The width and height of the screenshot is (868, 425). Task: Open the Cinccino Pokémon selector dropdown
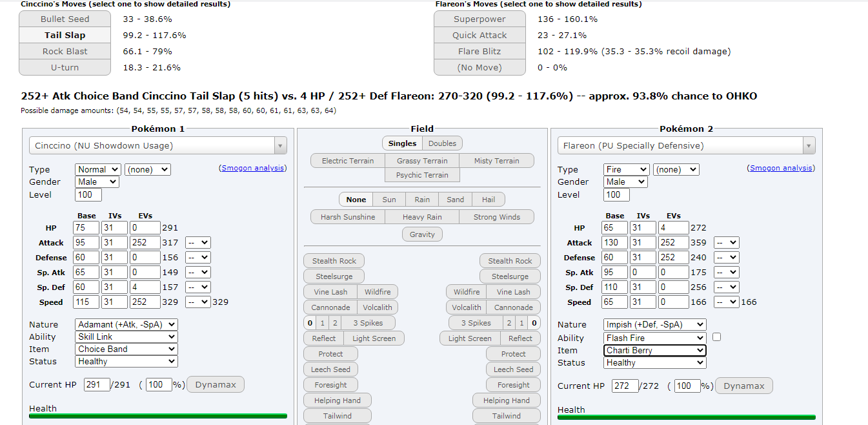point(158,145)
